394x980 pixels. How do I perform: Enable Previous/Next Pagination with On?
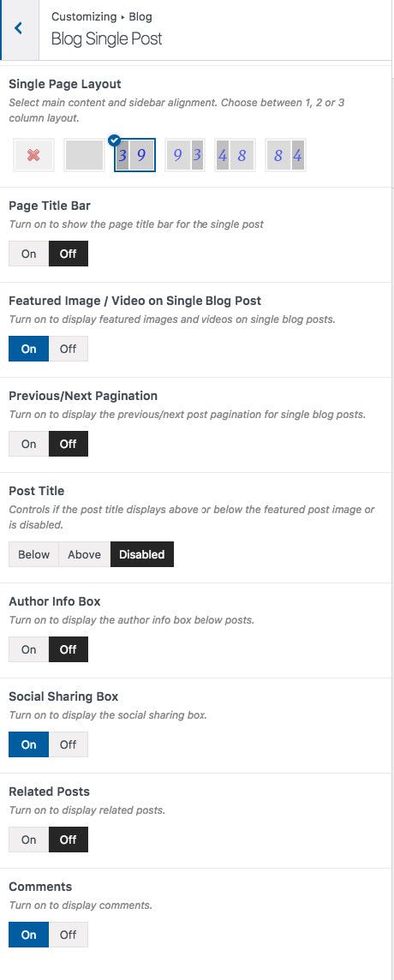coord(29,444)
